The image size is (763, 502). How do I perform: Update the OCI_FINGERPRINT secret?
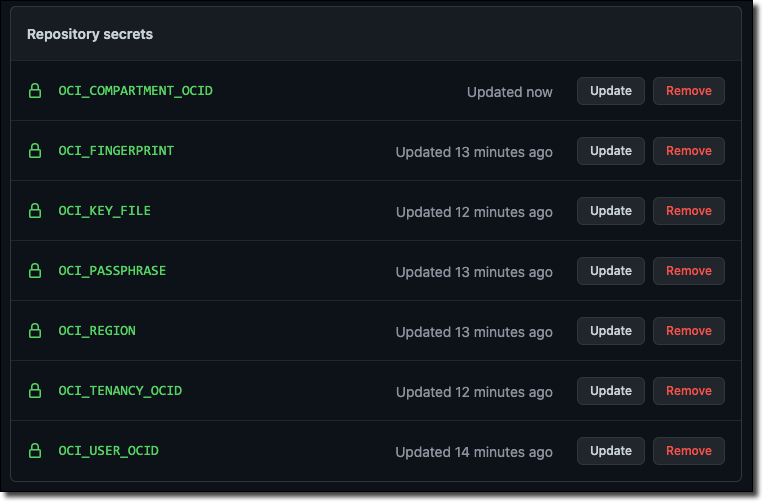(610, 151)
